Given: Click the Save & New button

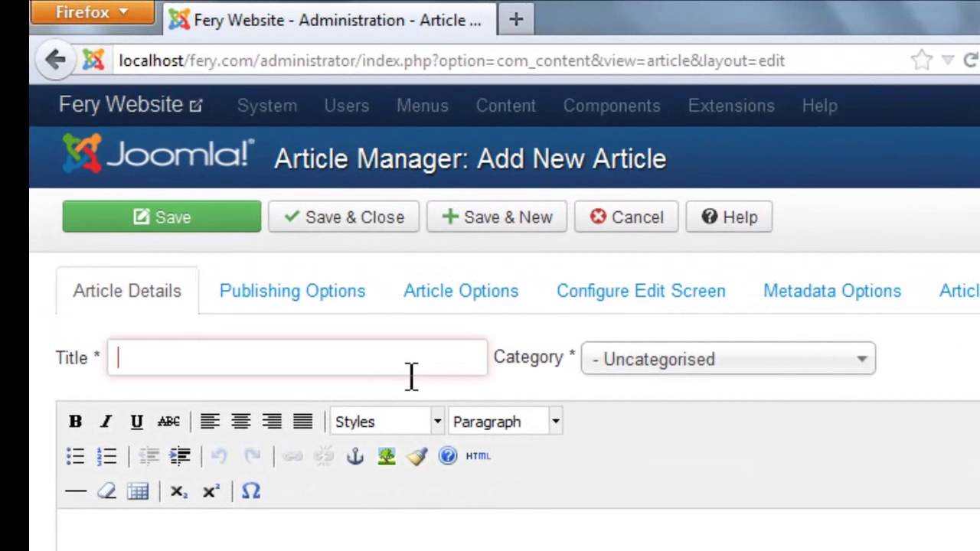Looking at the screenshot, I should tap(497, 217).
